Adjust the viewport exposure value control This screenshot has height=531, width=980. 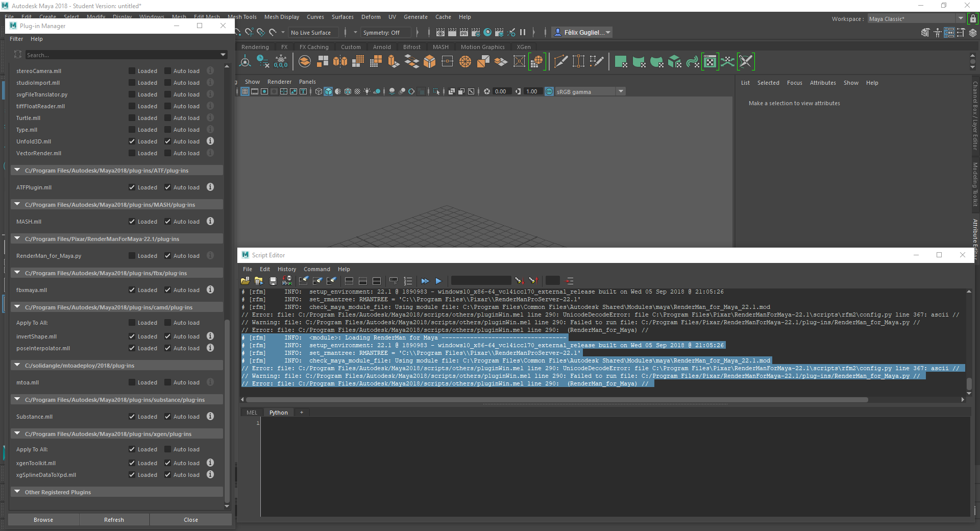[x=502, y=91]
